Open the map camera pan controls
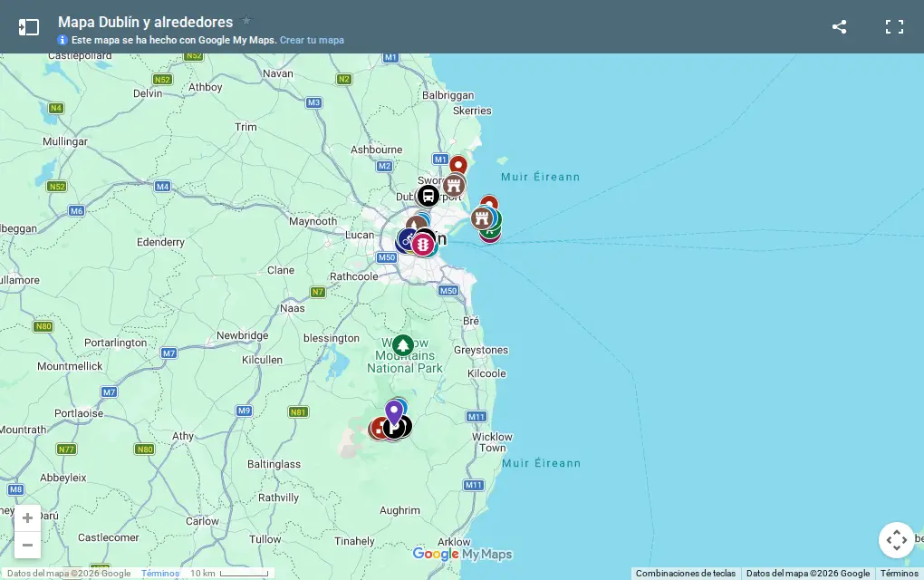 pyautogui.click(x=896, y=540)
